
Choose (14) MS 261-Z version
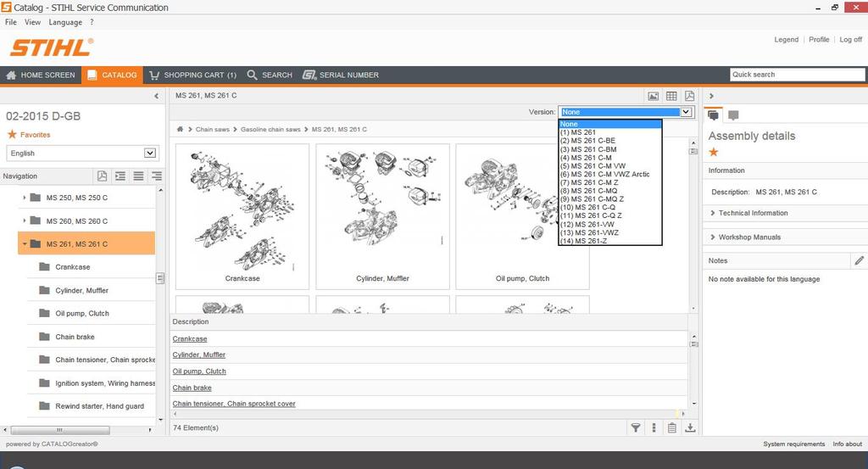click(610, 241)
